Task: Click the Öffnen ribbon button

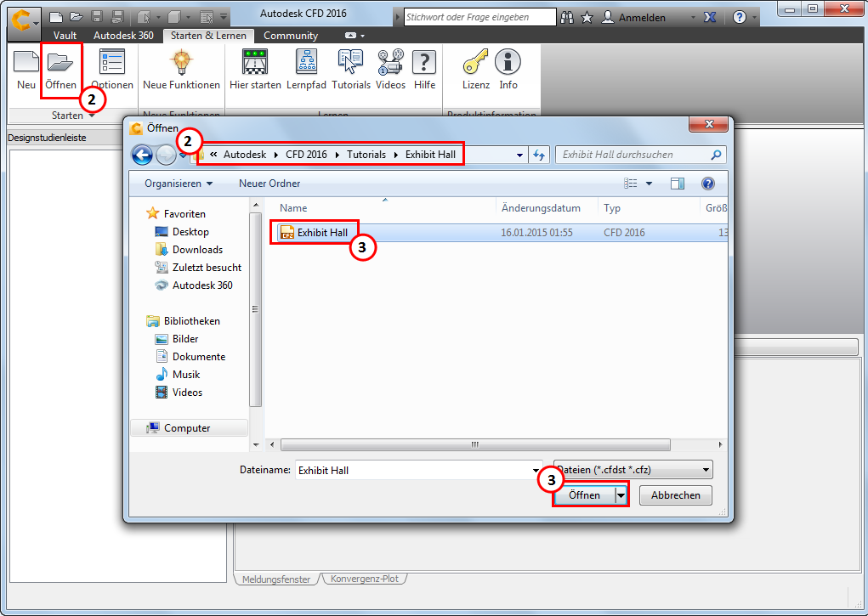Action: pos(61,69)
